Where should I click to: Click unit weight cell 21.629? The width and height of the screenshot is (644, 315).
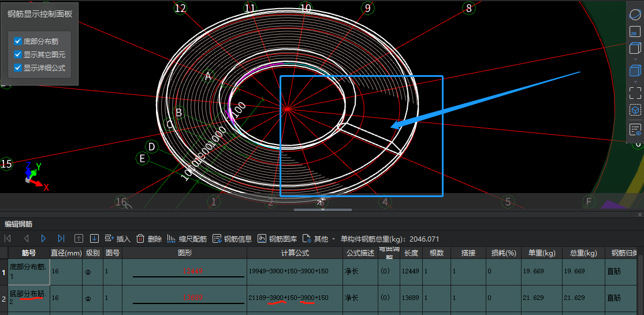click(x=542, y=298)
